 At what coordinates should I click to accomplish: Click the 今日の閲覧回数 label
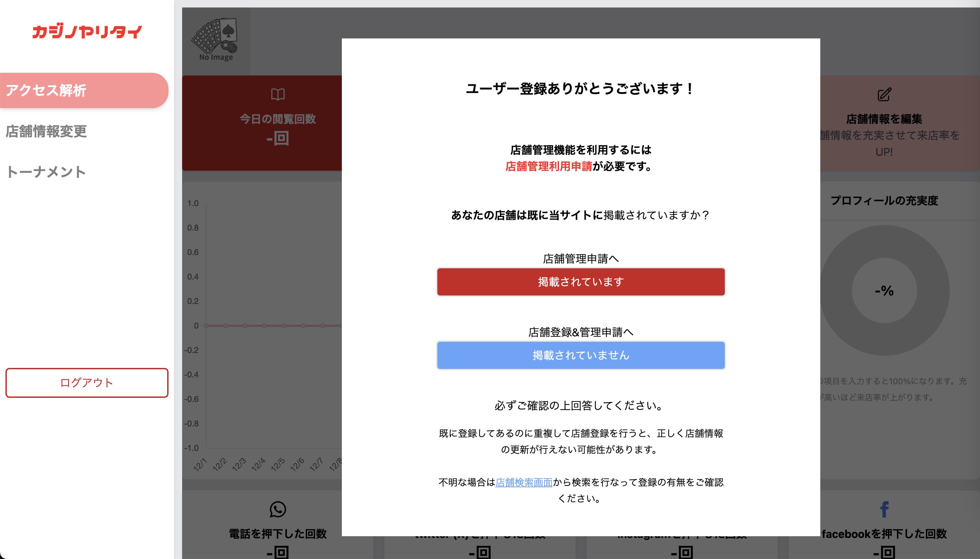(x=278, y=119)
